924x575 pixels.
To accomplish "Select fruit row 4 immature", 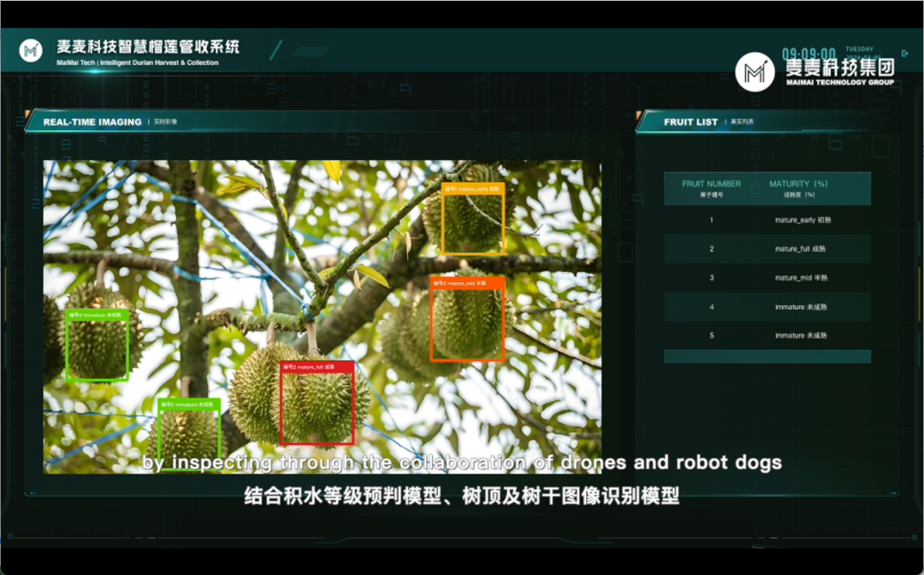I will point(767,307).
